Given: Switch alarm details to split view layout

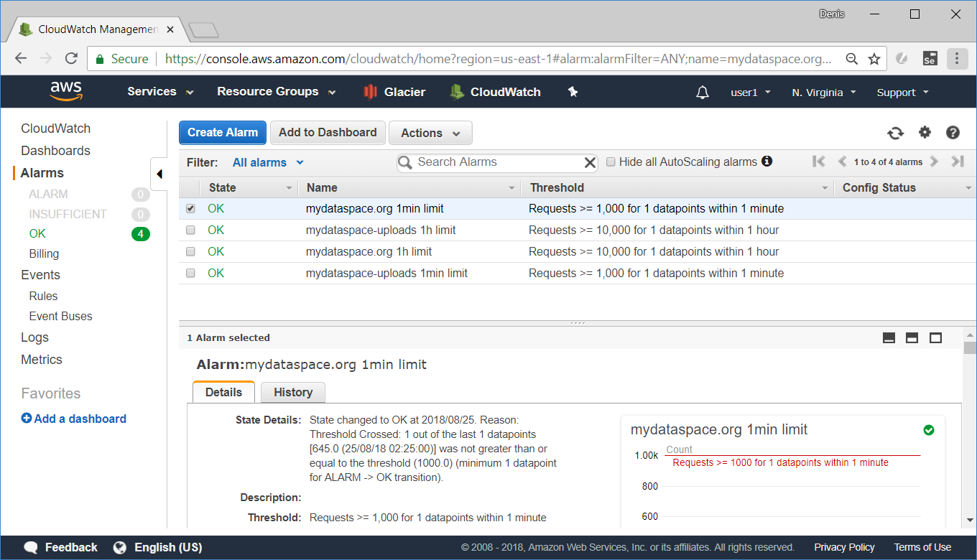Looking at the screenshot, I should [x=912, y=337].
